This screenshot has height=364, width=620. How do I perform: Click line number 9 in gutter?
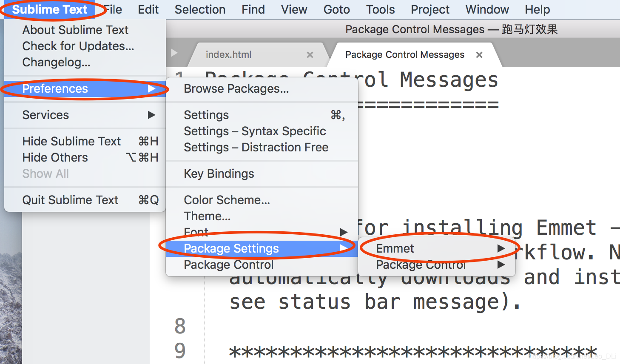click(180, 351)
